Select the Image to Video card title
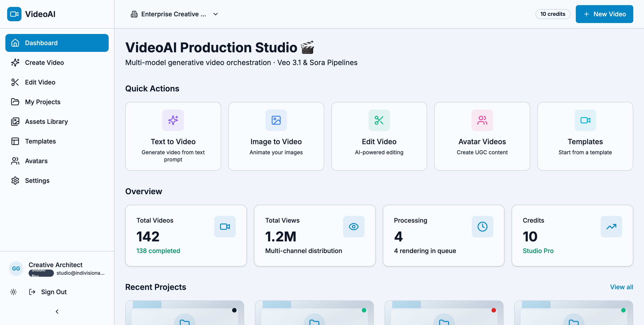 [x=276, y=142]
